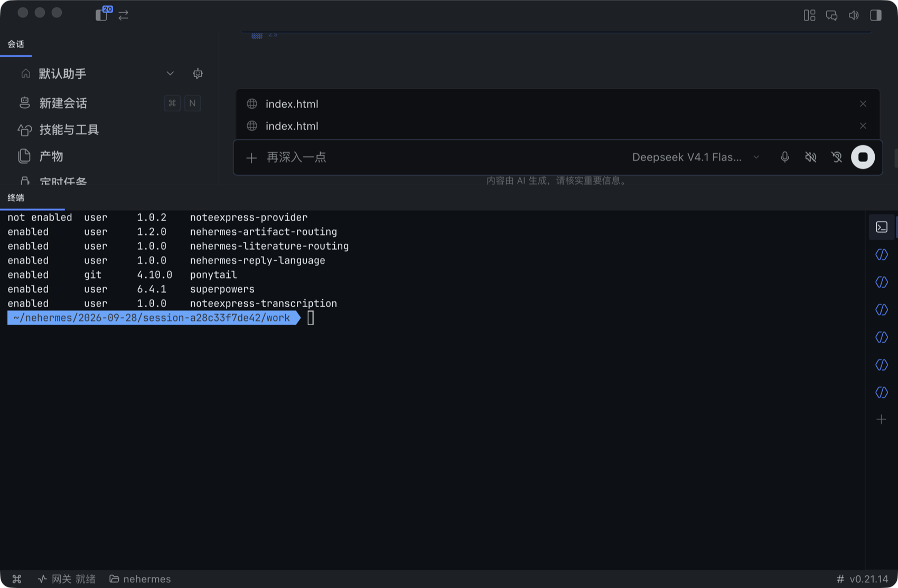The height and width of the screenshot is (588, 898).
Task: Remove the first index.html attachment
Action: [863, 104]
